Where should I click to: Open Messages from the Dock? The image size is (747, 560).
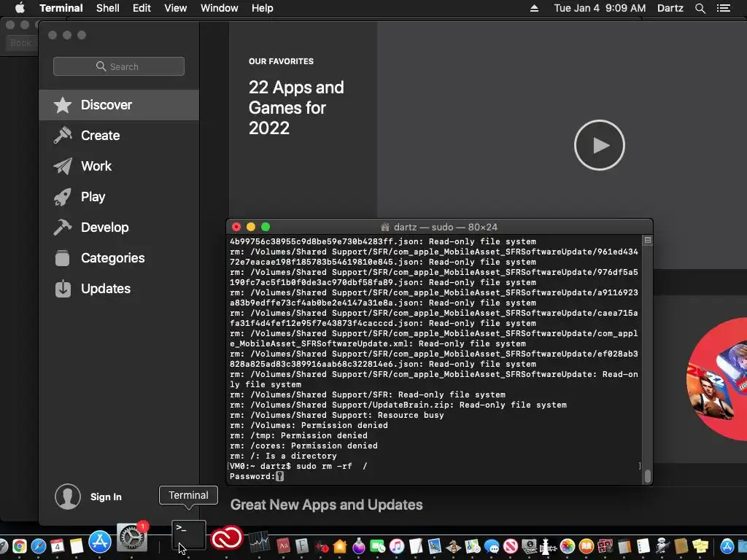(492, 546)
